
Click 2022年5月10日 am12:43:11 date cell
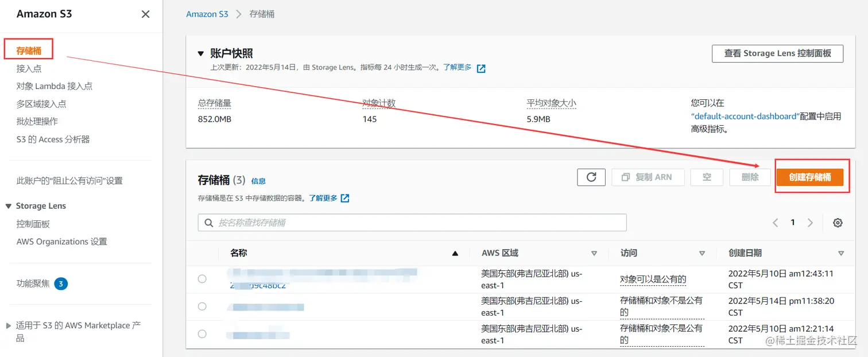(x=781, y=280)
